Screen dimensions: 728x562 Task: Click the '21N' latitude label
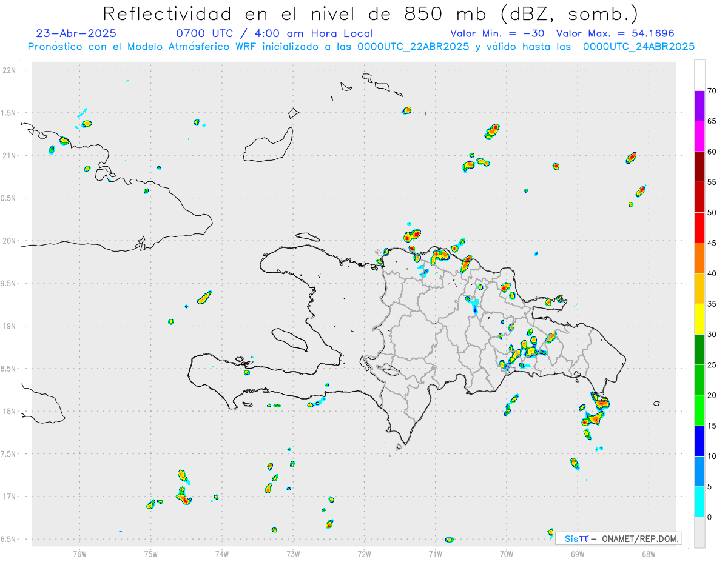pyautogui.click(x=10, y=155)
